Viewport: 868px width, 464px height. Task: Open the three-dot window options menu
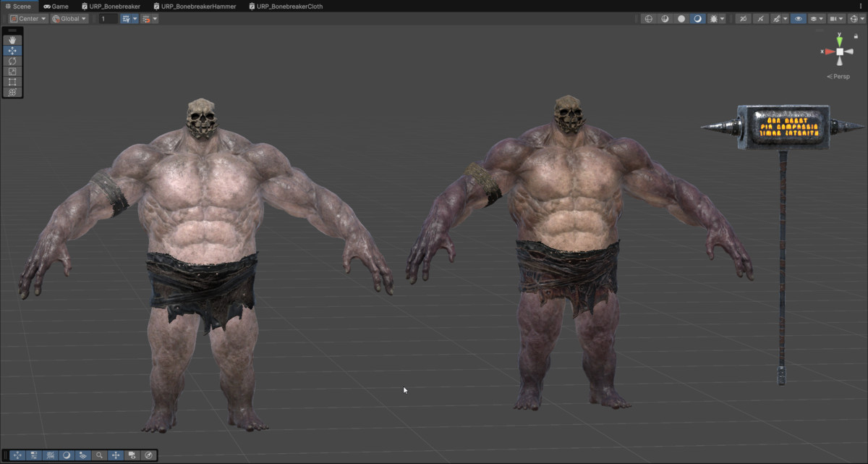(861, 6)
